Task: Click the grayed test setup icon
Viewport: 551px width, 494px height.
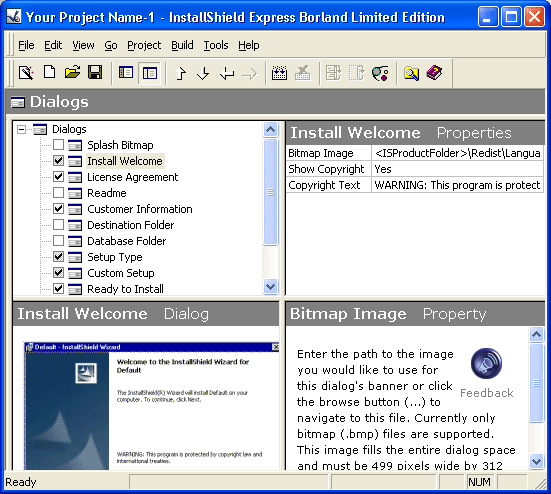Action: click(357, 73)
